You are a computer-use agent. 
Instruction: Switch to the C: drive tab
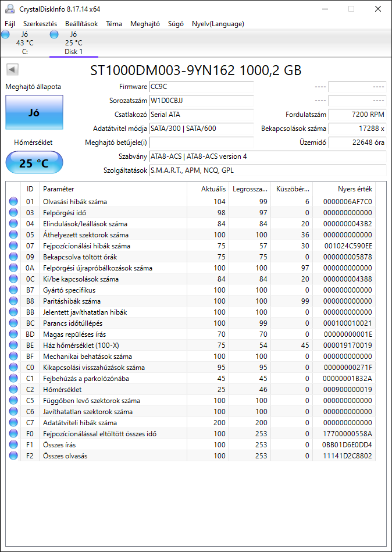[24, 43]
